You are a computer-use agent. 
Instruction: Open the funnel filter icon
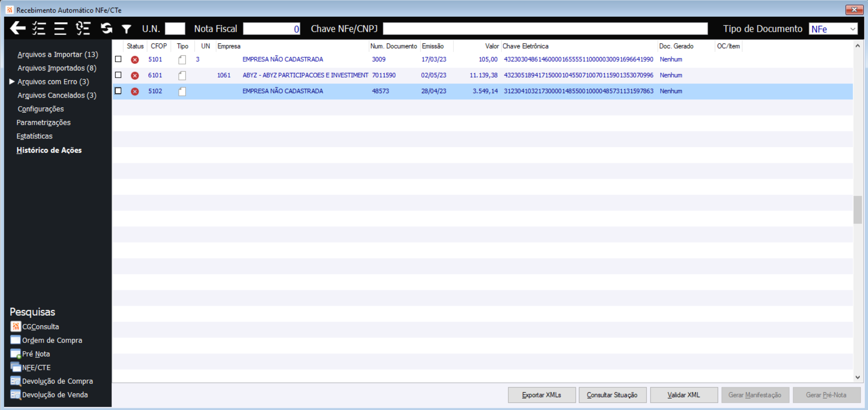coord(126,29)
